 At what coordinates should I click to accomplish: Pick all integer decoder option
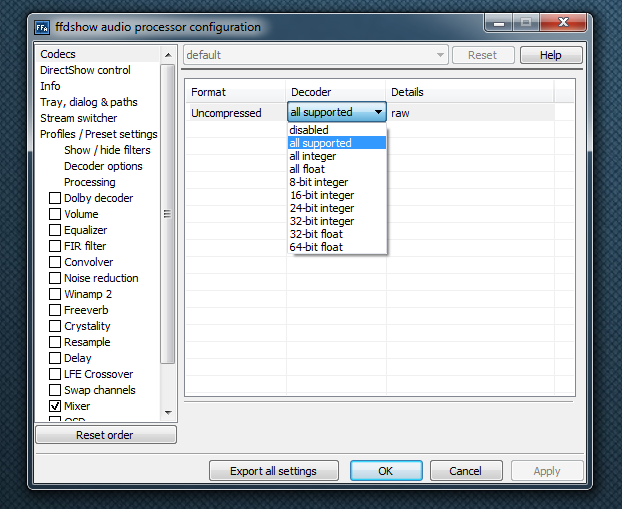point(337,156)
